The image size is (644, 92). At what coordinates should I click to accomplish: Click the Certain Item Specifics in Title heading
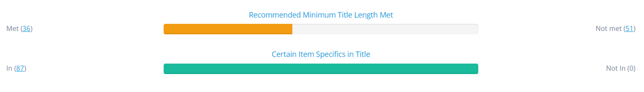point(321,55)
